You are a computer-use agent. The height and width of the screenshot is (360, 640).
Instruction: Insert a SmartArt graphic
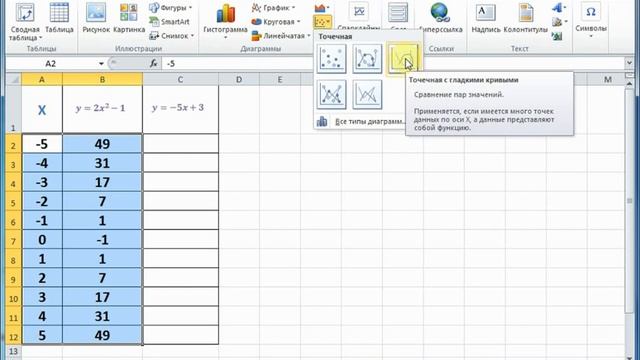coord(169,22)
